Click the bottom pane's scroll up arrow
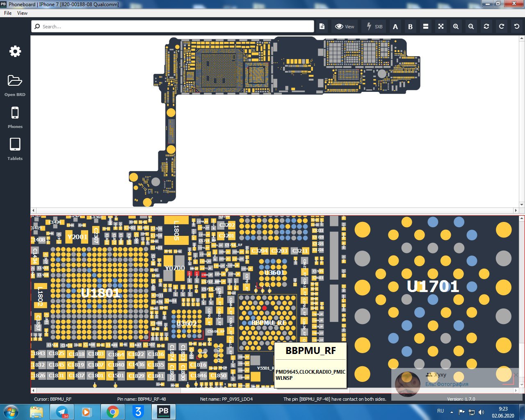Viewport: 525px width, 420px height. coord(522,219)
